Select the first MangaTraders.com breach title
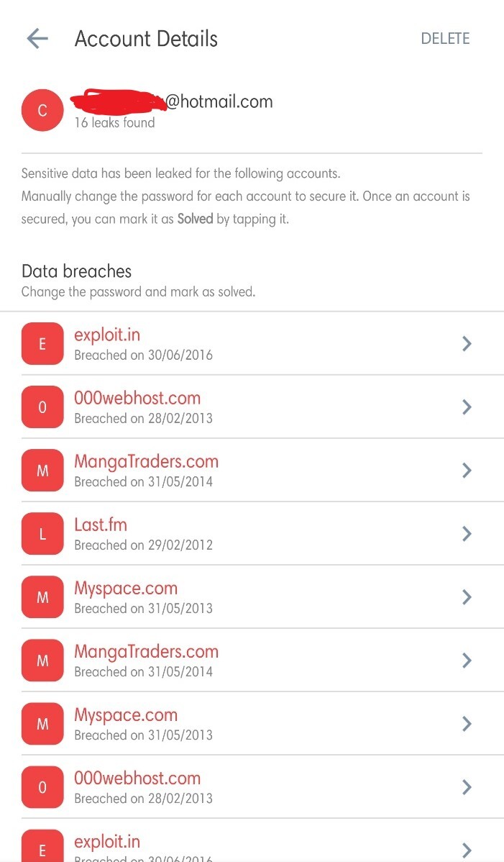 coord(146,462)
